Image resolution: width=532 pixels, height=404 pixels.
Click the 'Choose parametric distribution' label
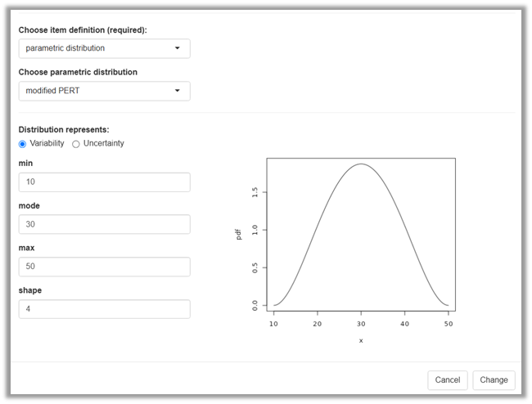click(78, 72)
